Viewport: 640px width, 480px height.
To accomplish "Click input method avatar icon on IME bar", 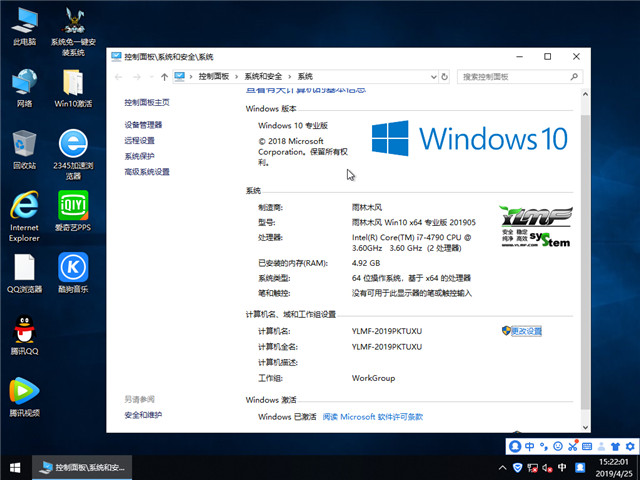I will pos(515,446).
